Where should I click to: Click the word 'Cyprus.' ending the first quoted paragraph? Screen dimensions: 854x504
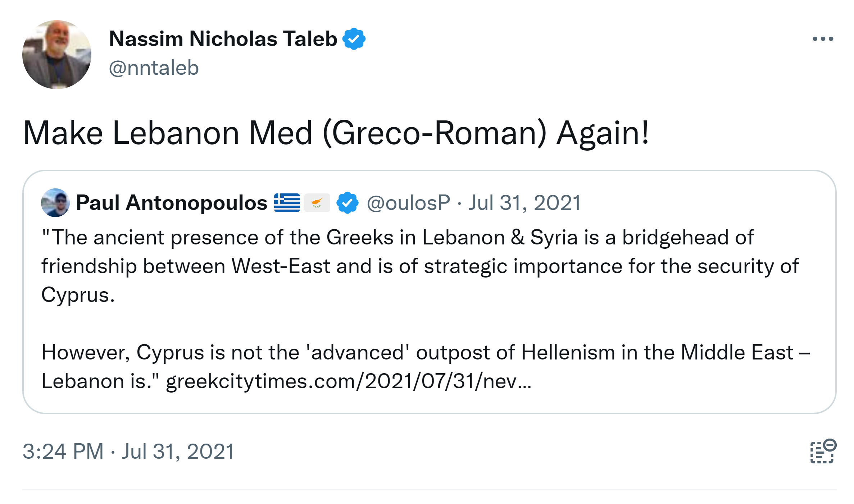(x=78, y=295)
